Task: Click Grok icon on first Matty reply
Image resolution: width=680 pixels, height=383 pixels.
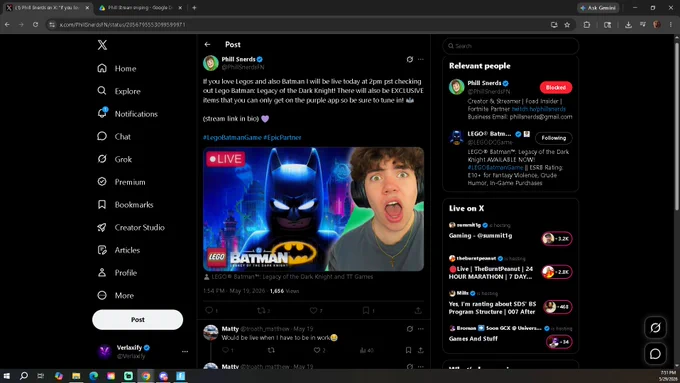Action: coord(409,329)
